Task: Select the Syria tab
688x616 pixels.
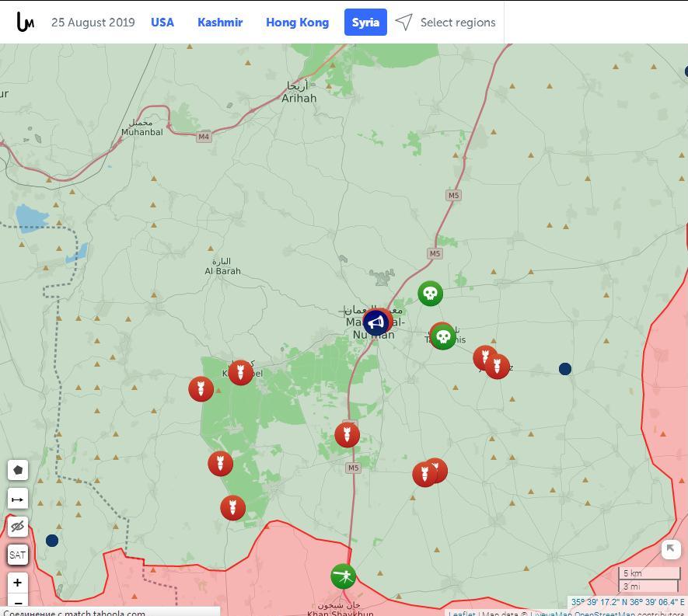Action: pyautogui.click(x=365, y=22)
